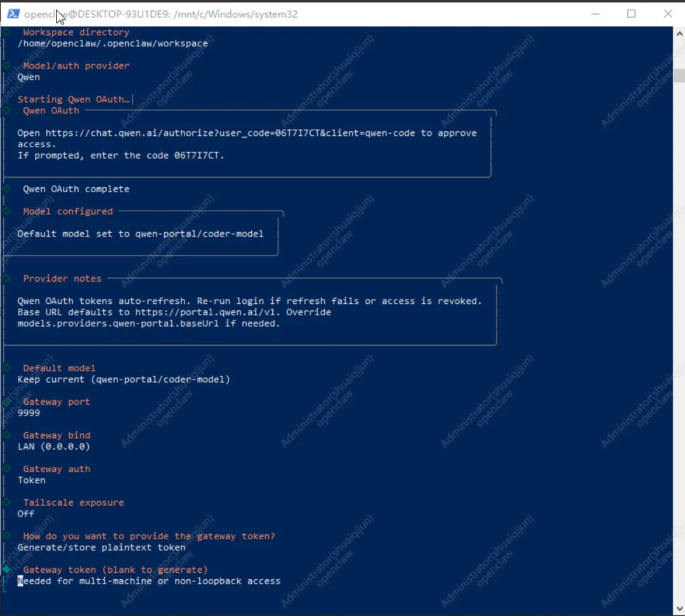Click the Qwen authorize URL
The width and height of the screenshot is (685, 616).
(230, 133)
